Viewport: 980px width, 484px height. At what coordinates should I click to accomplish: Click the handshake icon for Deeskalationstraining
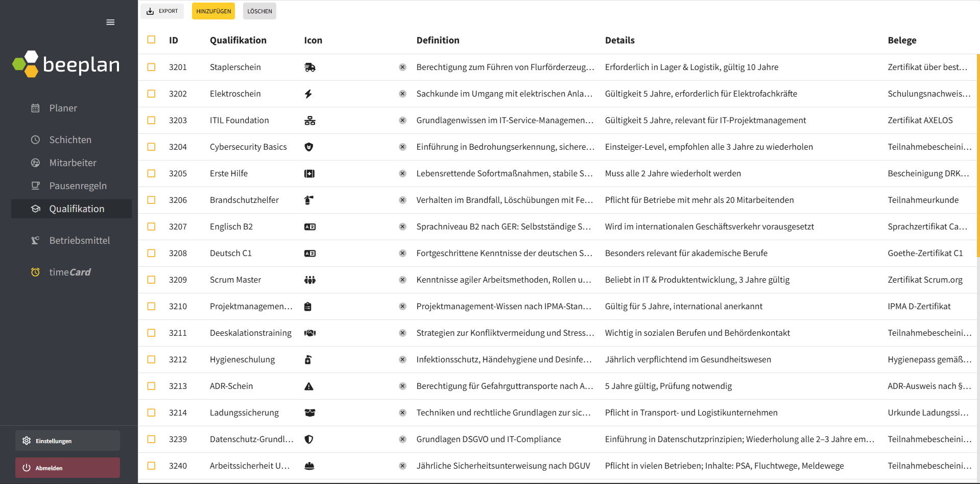tap(309, 333)
